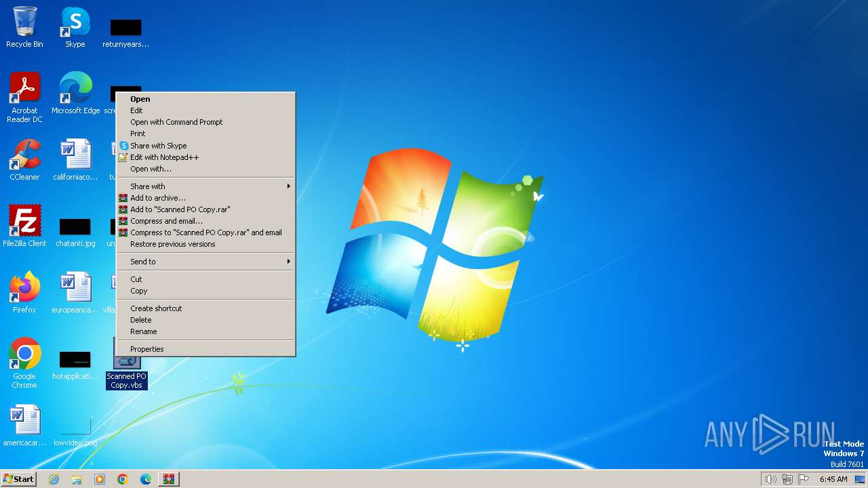
Task: Choose Restore previous versions
Action: 206,244
